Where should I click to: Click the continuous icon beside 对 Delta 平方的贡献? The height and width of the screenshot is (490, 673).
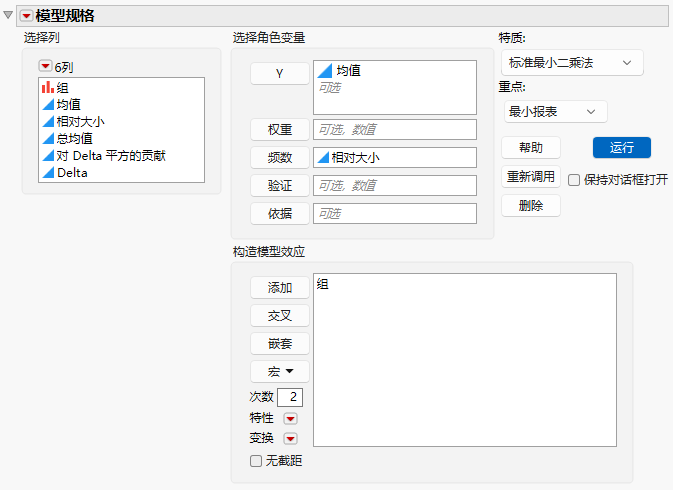click(x=48, y=156)
